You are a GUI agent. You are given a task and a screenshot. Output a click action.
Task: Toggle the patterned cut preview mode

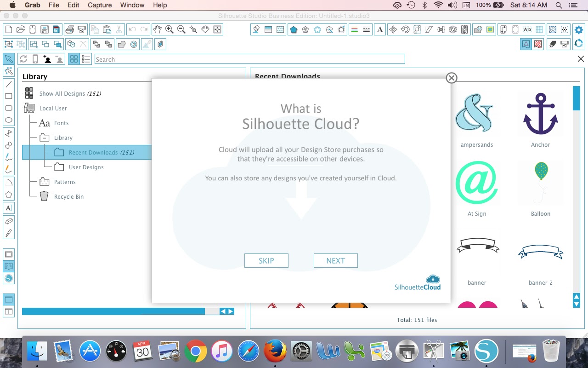coord(538,44)
